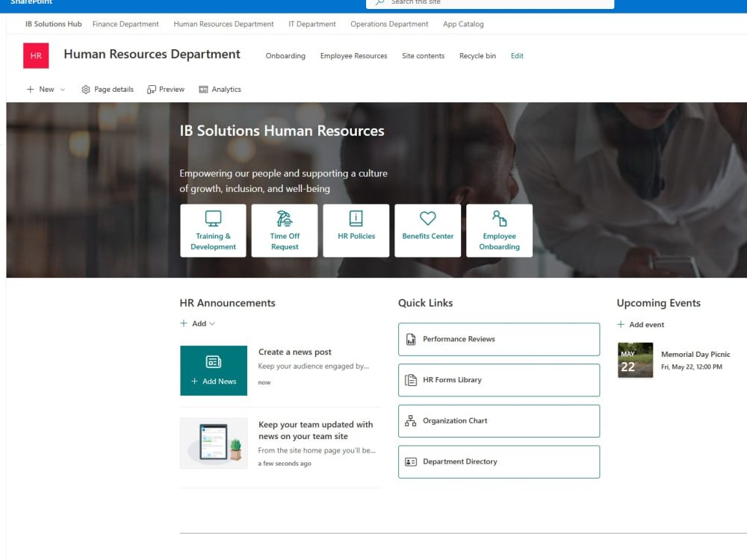Screen dimensions: 747x560
Task: Click the May 22 event date thumbnail
Action: pyautogui.click(x=635, y=360)
